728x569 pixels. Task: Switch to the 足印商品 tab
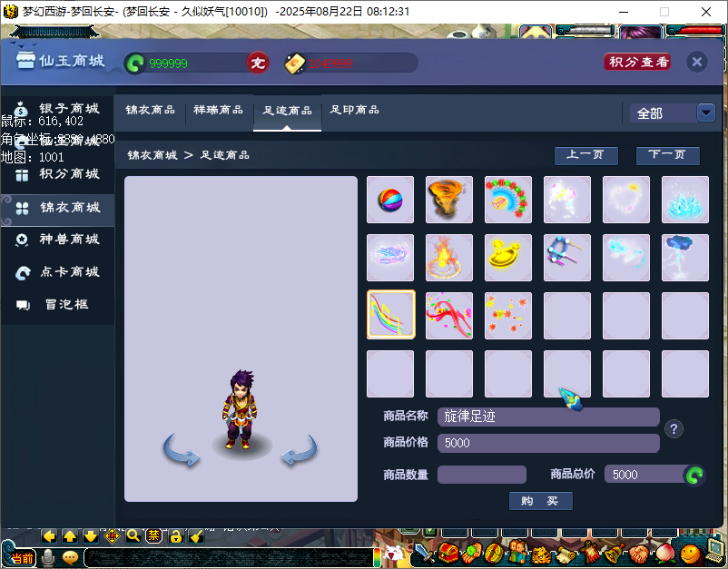[355, 109]
